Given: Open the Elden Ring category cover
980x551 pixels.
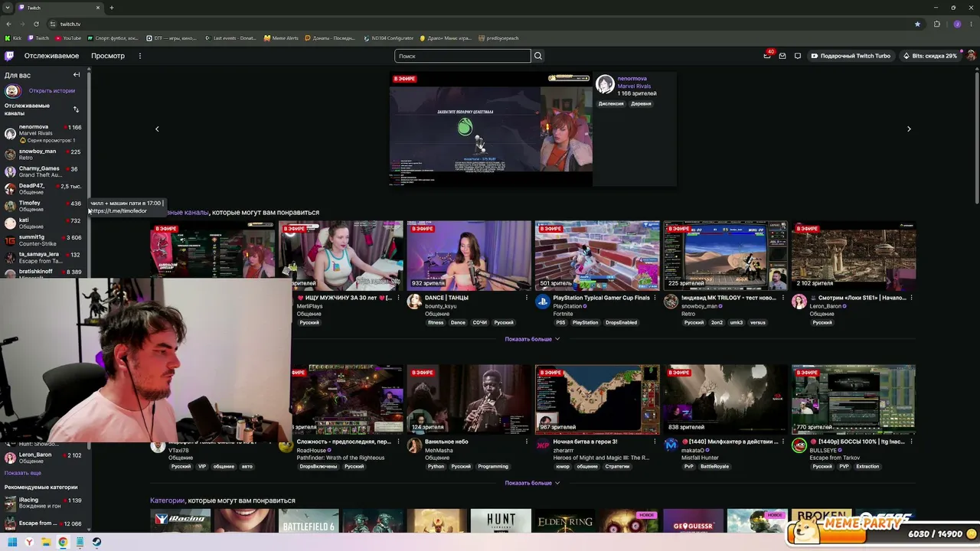Looking at the screenshot, I should [x=565, y=520].
